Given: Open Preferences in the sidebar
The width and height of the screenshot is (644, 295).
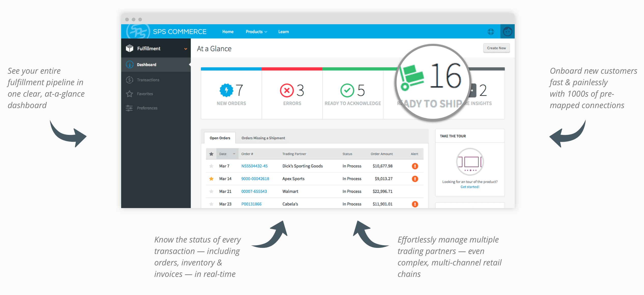Looking at the screenshot, I should (x=156, y=108).
